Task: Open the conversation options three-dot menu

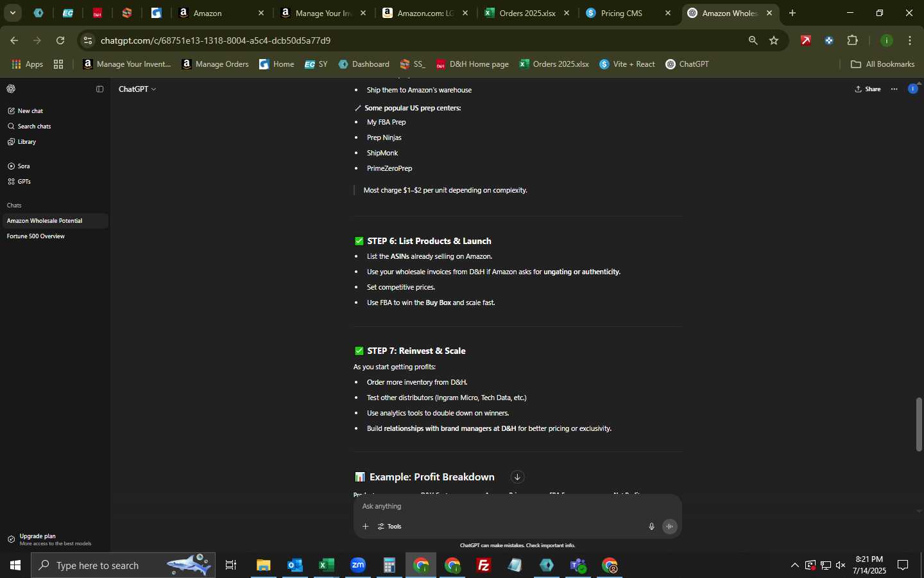Action: pos(894,89)
